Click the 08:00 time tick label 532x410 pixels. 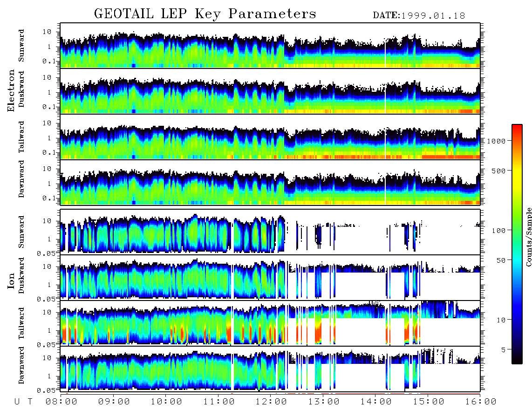[x=61, y=402]
